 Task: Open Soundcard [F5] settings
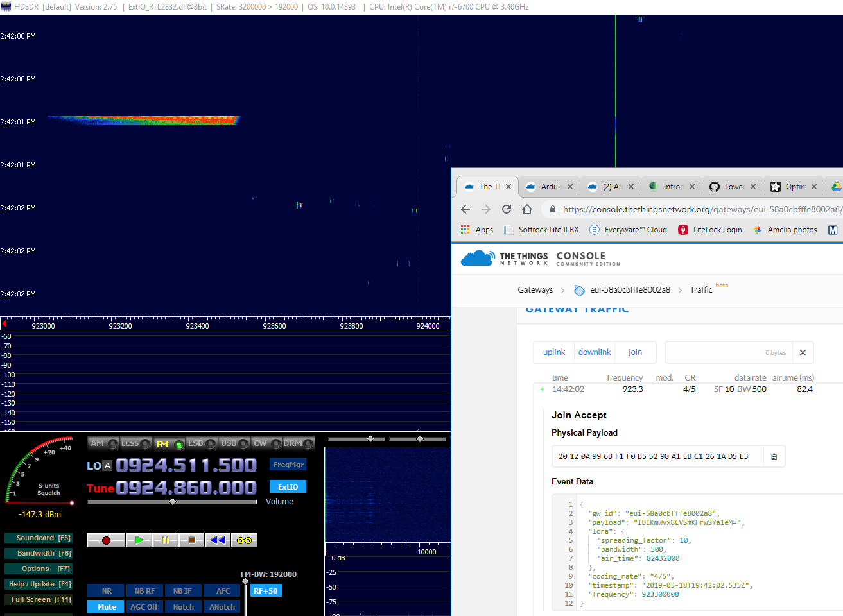click(x=39, y=538)
